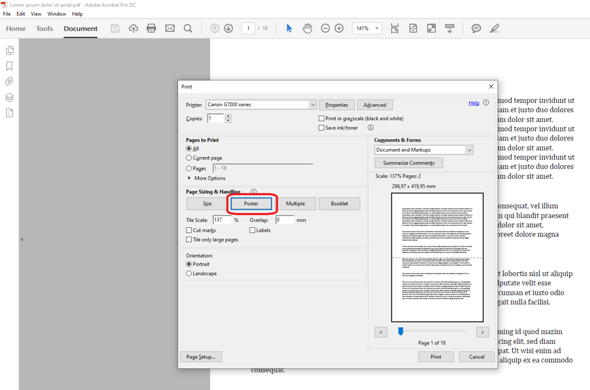Choose the hand pan tool
The width and height of the screenshot is (590, 390).
pyautogui.click(x=307, y=28)
